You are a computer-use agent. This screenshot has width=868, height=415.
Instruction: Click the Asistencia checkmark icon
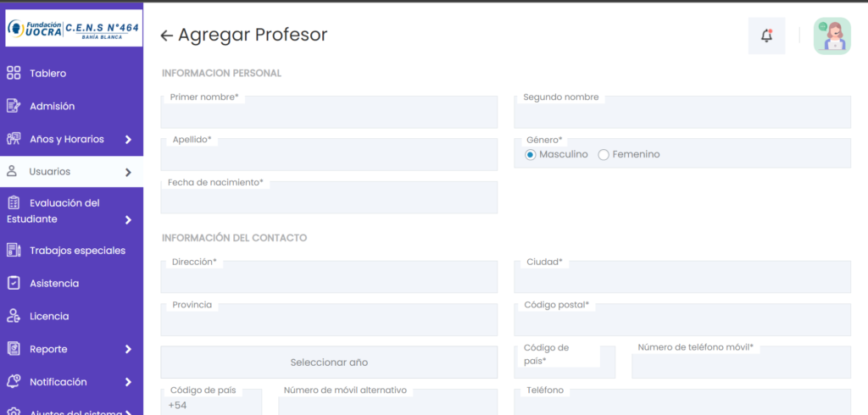(x=14, y=283)
